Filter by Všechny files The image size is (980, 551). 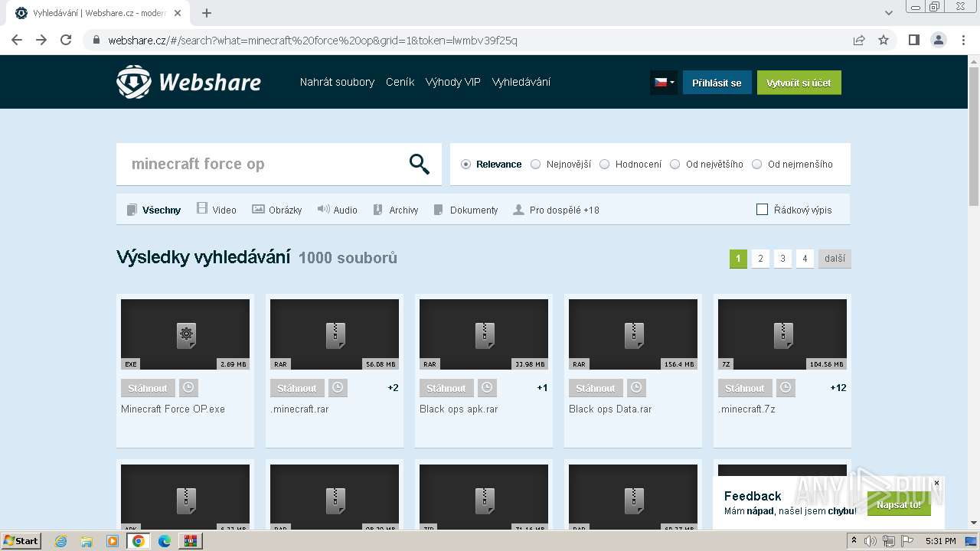[154, 210]
